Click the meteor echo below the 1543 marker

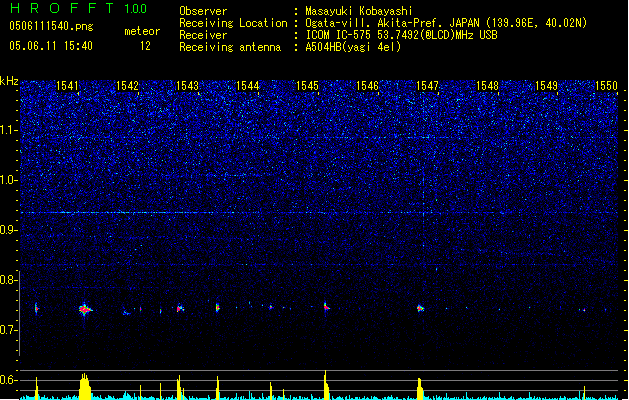coord(180,308)
